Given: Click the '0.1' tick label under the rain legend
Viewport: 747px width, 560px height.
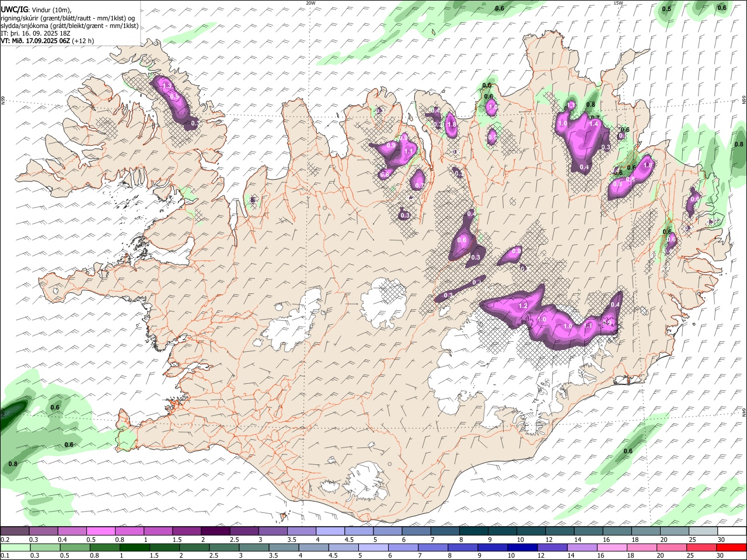Looking at the screenshot, I should tap(5, 556).
